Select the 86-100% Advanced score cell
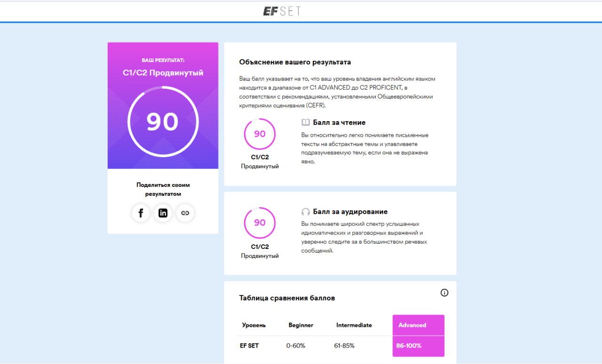The width and height of the screenshot is (602, 364). tap(419, 346)
